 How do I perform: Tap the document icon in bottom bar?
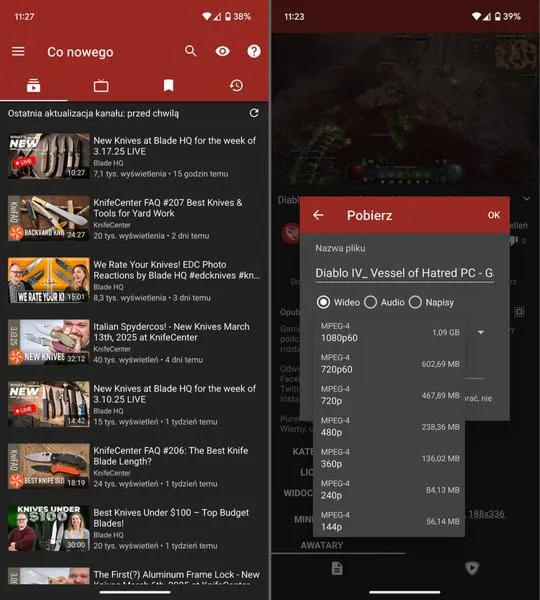(x=337, y=568)
